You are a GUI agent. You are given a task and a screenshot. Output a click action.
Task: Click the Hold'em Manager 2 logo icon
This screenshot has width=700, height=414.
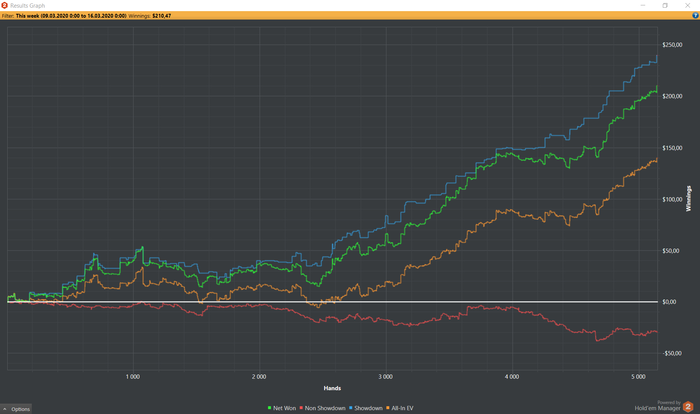pyautogui.click(x=688, y=407)
